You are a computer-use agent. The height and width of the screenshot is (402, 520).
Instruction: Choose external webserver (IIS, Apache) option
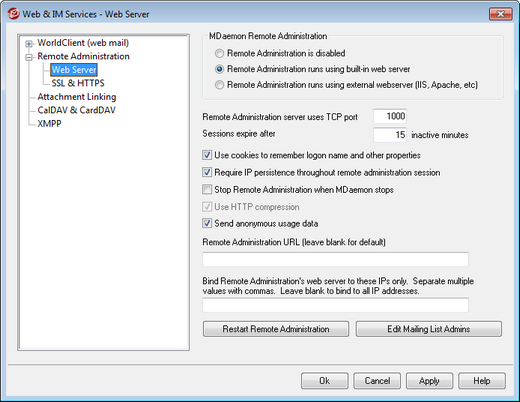pos(219,85)
